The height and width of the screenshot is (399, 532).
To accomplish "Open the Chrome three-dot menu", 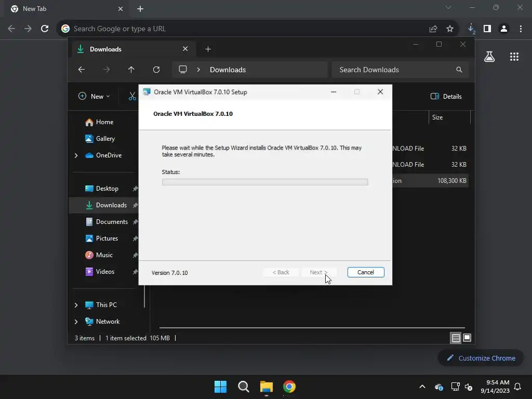I will click(521, 29).
